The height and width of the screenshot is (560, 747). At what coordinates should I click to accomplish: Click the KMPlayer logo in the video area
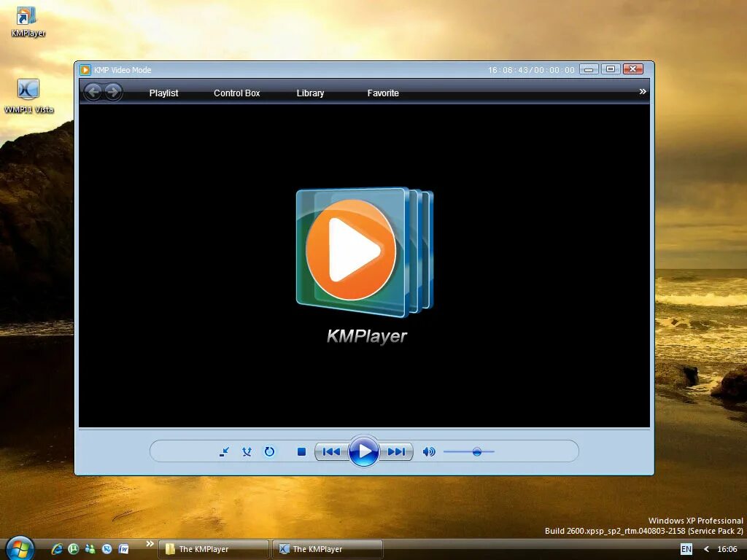365,252
